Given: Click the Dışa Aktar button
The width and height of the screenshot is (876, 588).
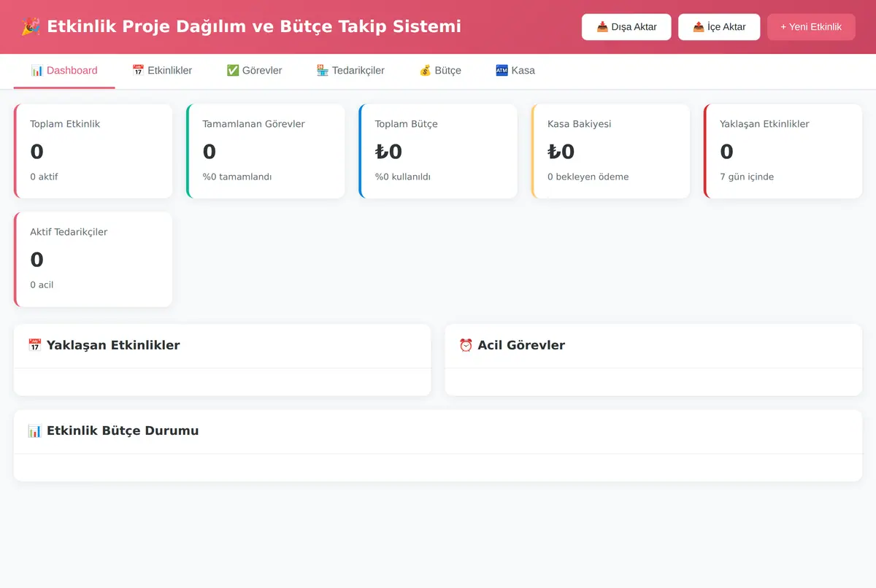Looking at the screenshot, I should coord(626,27).
